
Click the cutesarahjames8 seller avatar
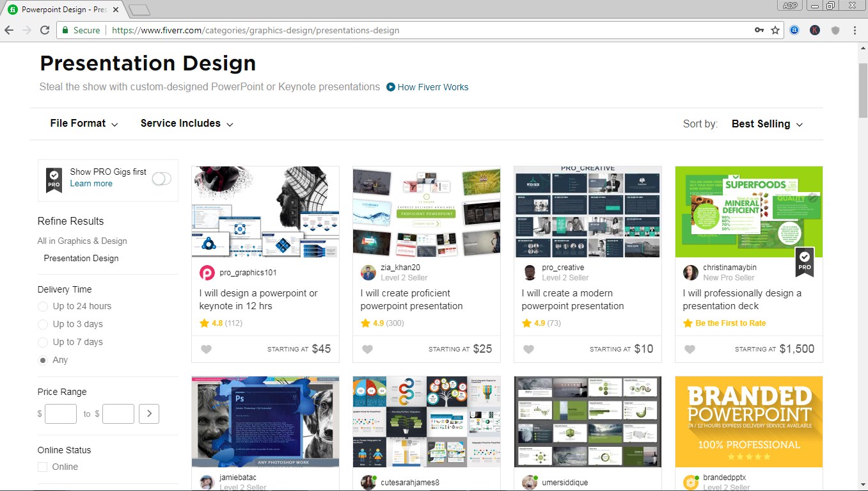click(x=368, y=483)
